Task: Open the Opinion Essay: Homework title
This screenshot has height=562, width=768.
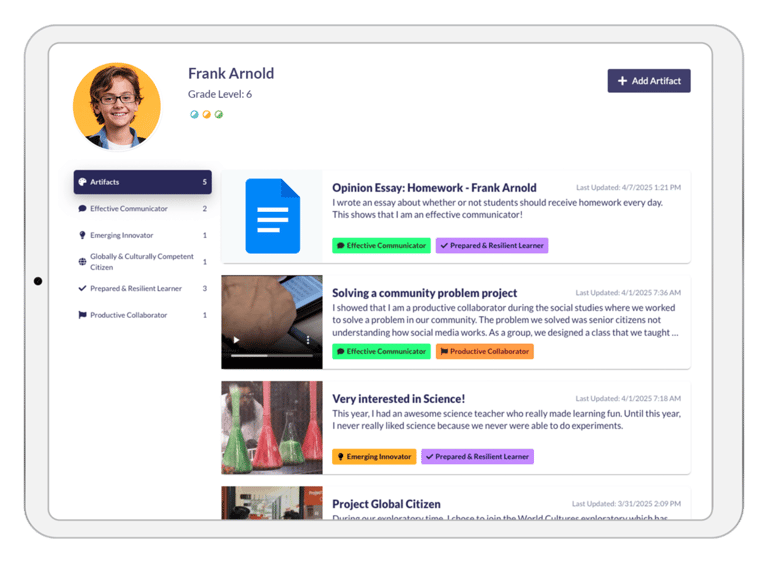Action: [x=434, y=187]
